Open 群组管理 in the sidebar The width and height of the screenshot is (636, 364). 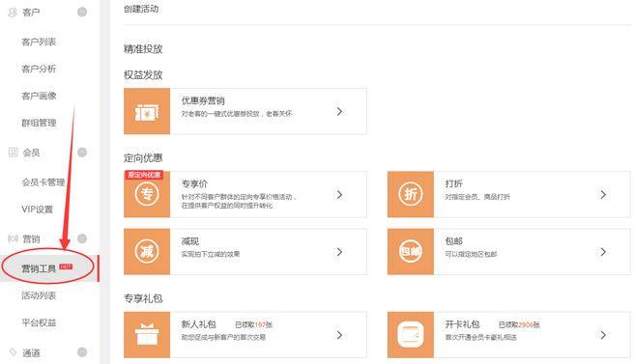pos(39,123)
